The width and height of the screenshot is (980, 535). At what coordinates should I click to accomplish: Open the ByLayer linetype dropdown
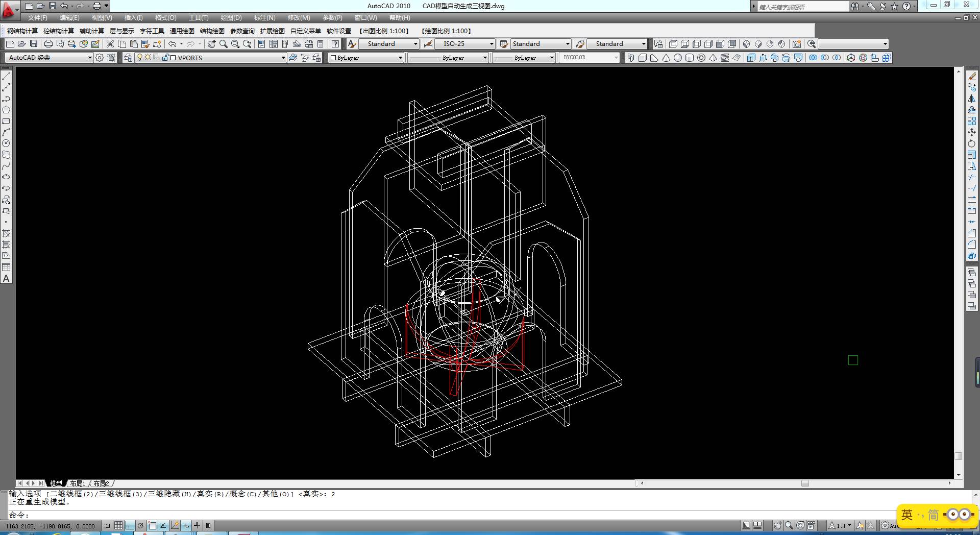tap(448, 58)
